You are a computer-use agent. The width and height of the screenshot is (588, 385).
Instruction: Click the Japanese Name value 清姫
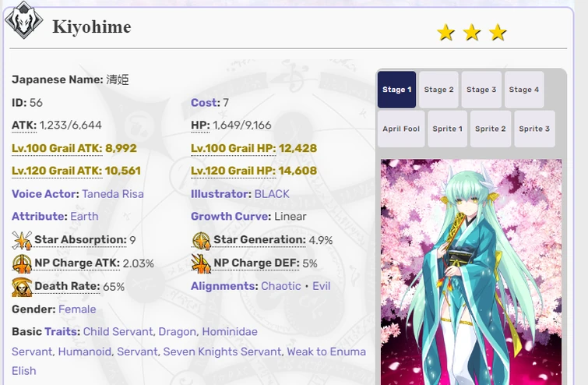click(x=118, y=79)
